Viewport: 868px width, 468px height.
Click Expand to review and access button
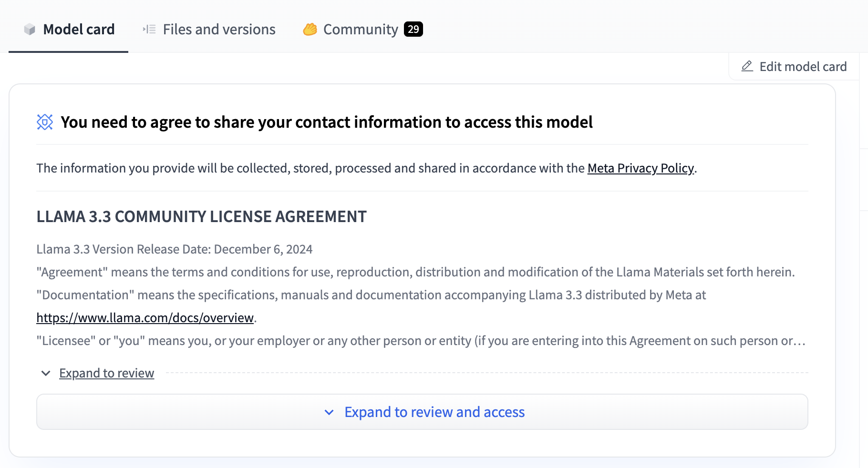pyautogui.click(x=422, y=412)
